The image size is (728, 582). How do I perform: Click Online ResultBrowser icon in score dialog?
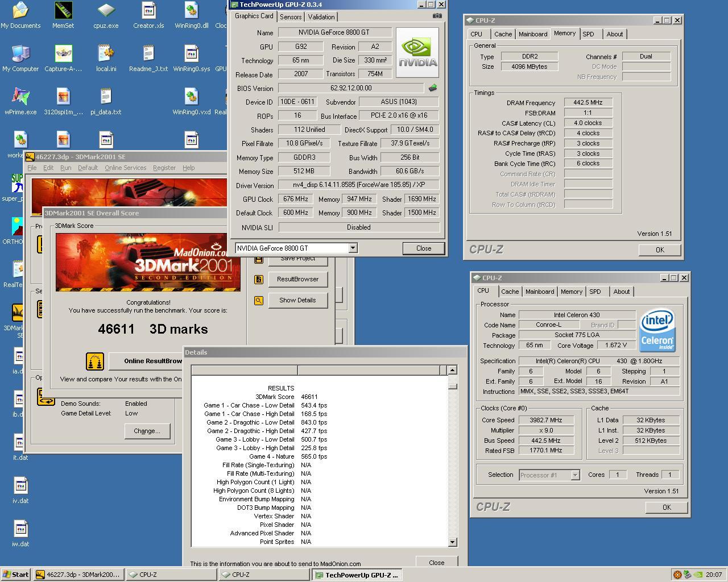[x=95, y=361]
